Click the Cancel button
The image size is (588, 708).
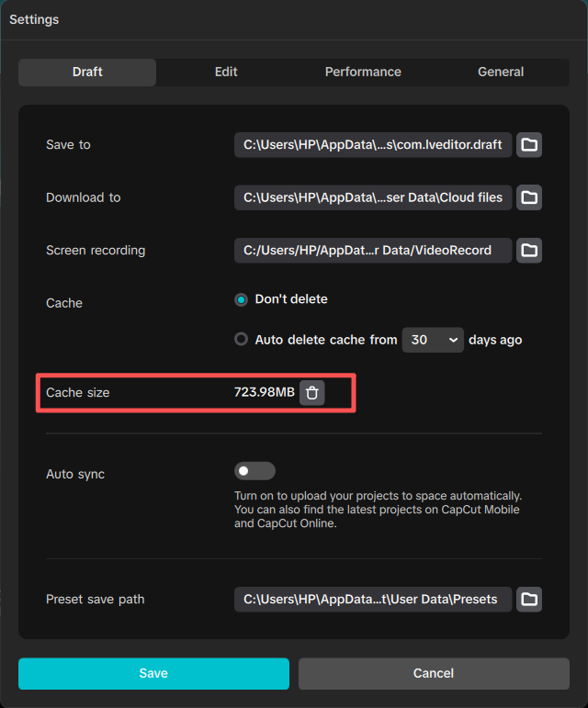point(434,673)
